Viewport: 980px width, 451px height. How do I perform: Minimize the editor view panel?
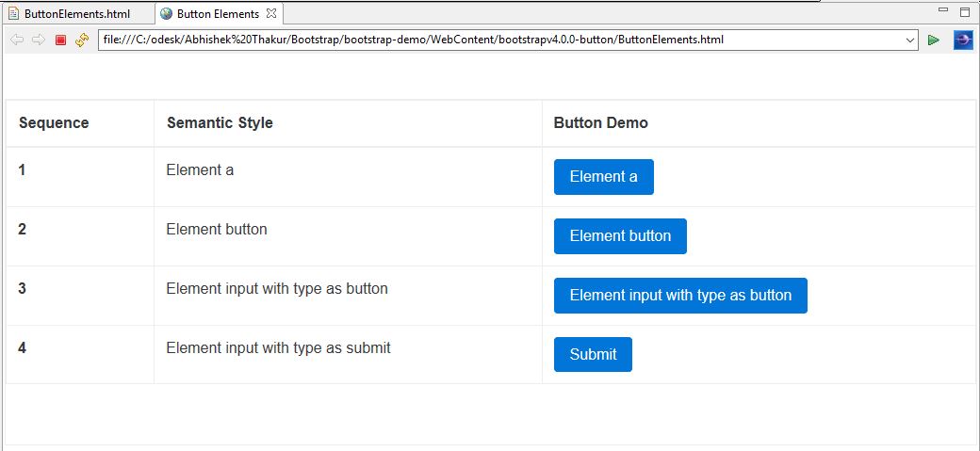(944, 10)
